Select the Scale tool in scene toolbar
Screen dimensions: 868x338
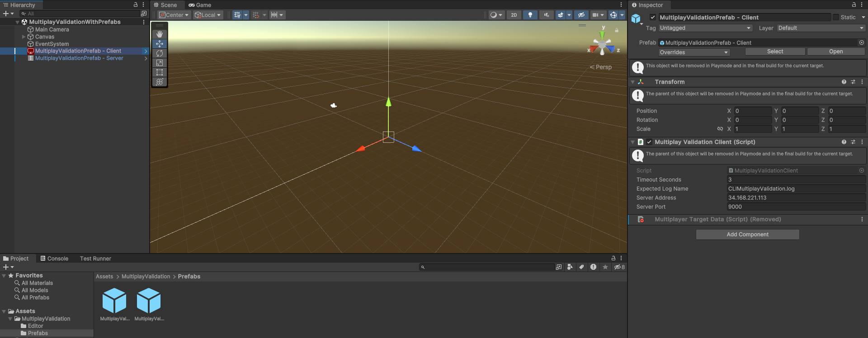pyautogui.click(x=160, y=63)
